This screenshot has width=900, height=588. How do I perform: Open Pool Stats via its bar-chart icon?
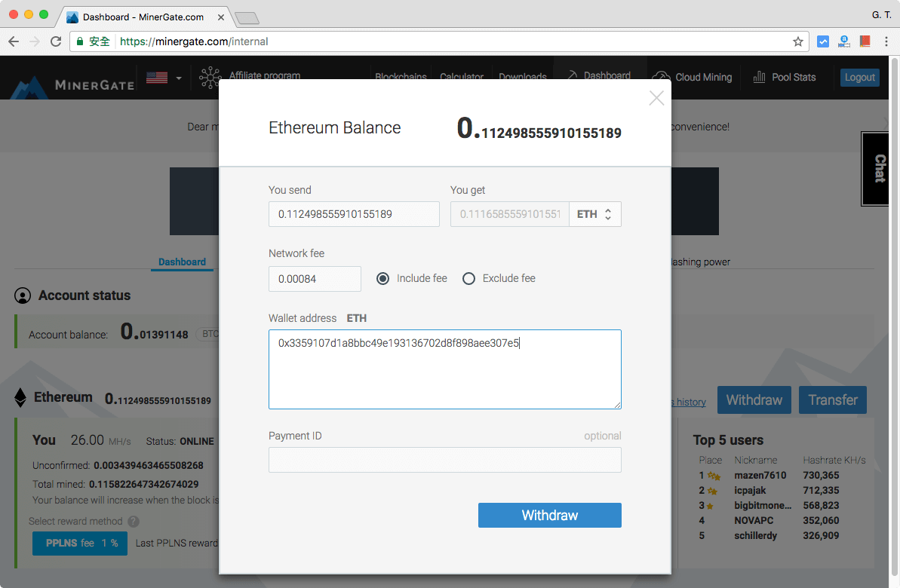758,77
